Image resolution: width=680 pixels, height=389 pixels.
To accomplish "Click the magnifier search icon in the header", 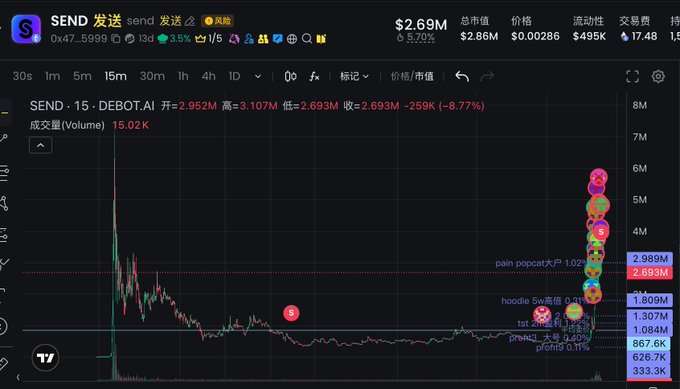I will point(307,39).
